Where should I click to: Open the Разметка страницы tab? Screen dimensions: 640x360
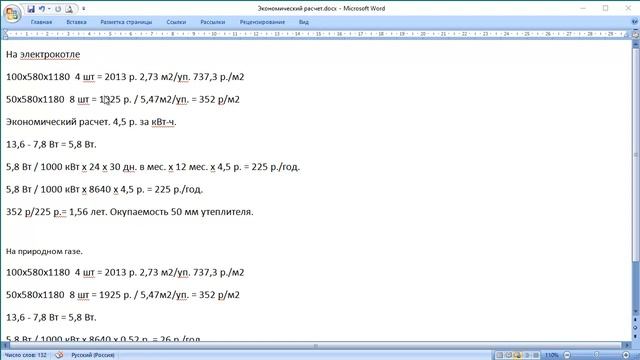coord(126,22)
